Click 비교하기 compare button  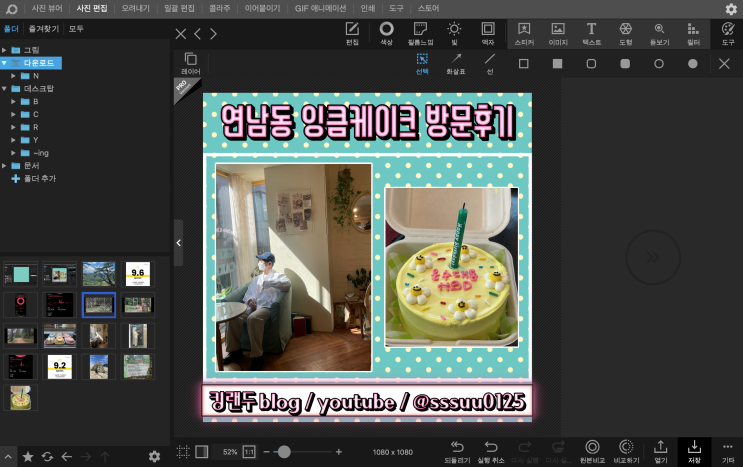click(x=626, y=452)
